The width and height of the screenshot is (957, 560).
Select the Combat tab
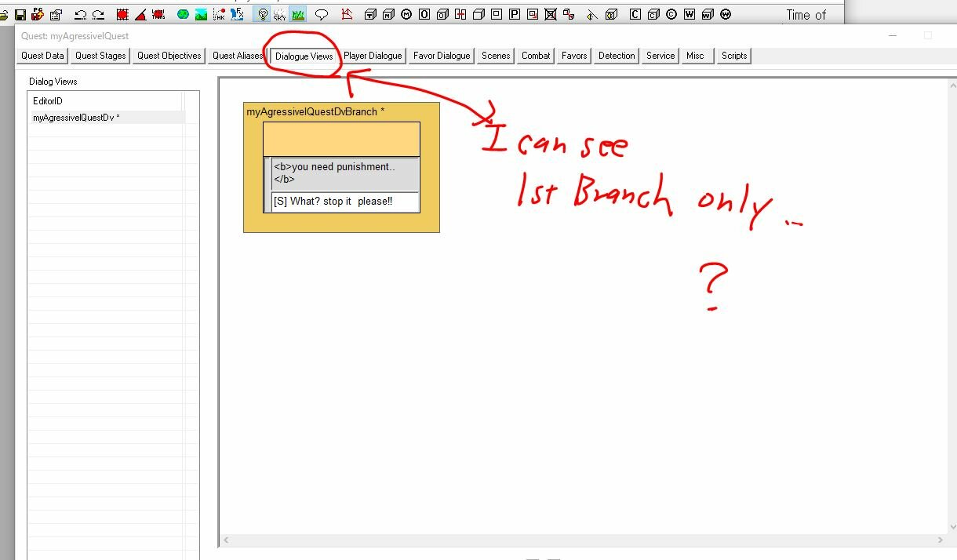click(x=536, y=56)
